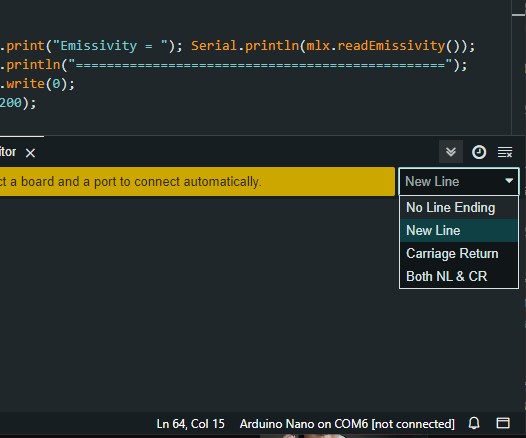Click the Serial Monitor tab label
Screen dimensions: 526x438
pos(8,152)
